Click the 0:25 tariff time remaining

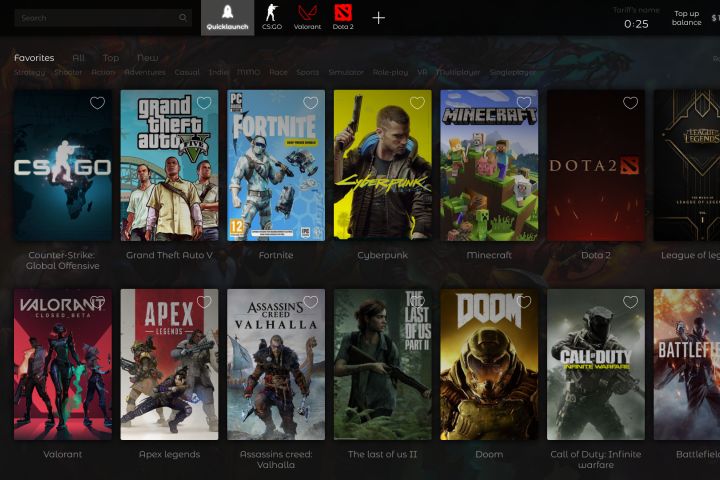pyautogui.click(x=636, y=24)
